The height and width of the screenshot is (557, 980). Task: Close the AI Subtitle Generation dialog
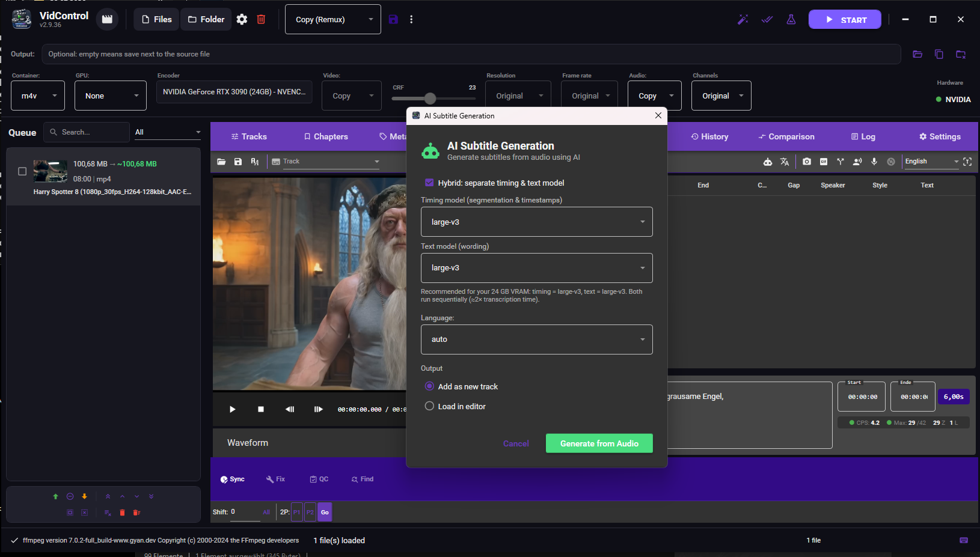click(x=658, y=115)
